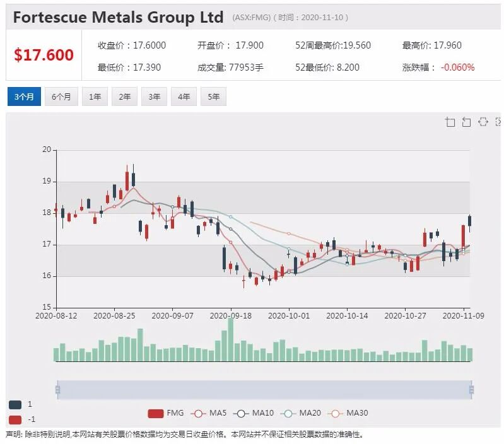The image size is (504, 444).
Task: Click the 2020-11-09 axis date label
Action: pos(463,316)
